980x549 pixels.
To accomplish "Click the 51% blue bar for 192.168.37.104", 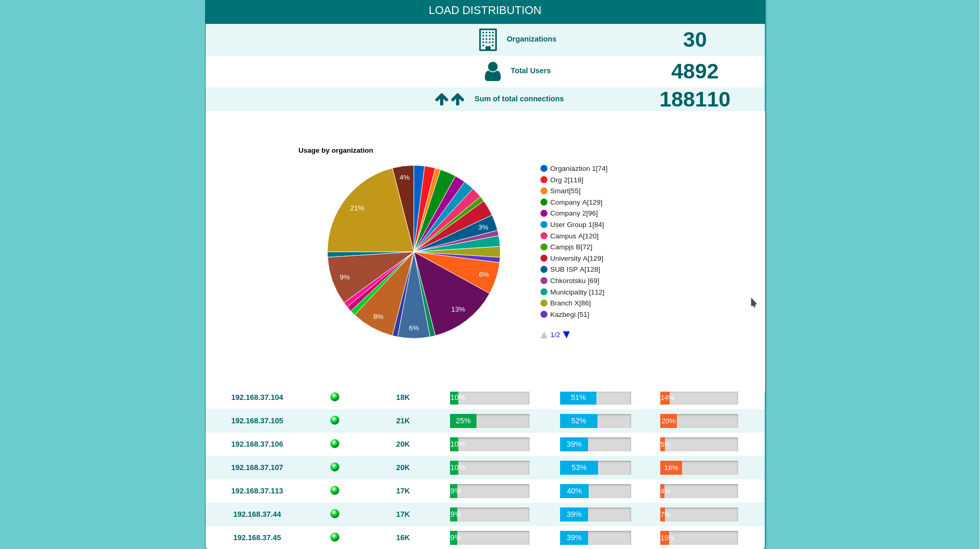I will 578,398.
